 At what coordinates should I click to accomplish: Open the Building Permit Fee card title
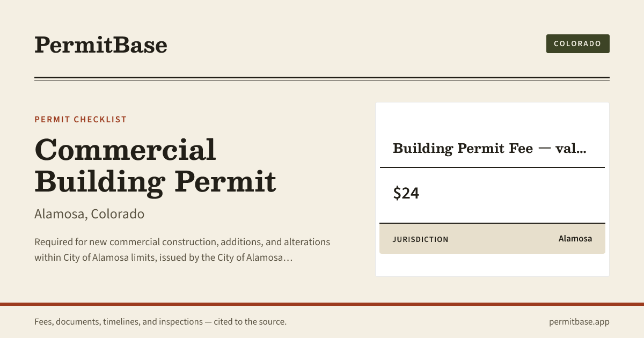tap(489, 149)
